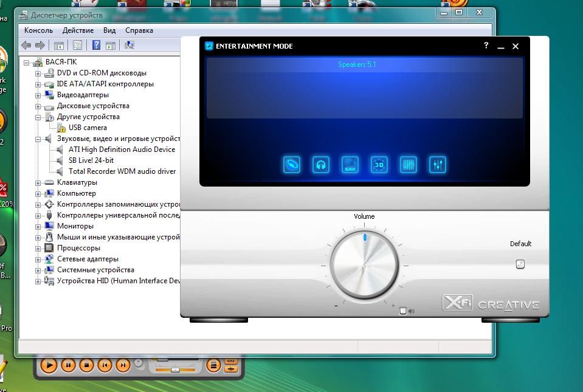583x392 pixels.
Task: Scan for hardware changes via the toolbar icon
Action: click(129, 46)
